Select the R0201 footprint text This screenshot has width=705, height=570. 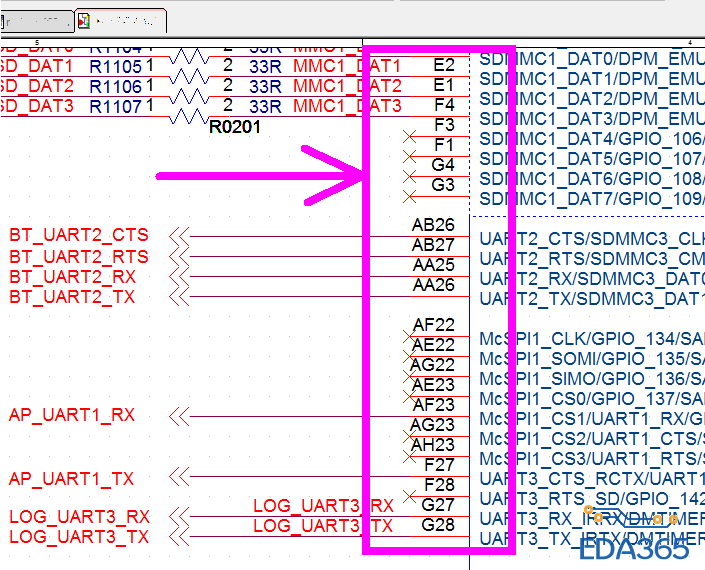[235, 127]
